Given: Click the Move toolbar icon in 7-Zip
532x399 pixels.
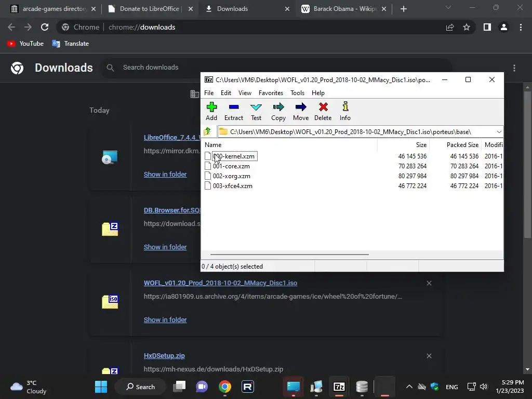Looking at the screenshot, I should 301,111.
